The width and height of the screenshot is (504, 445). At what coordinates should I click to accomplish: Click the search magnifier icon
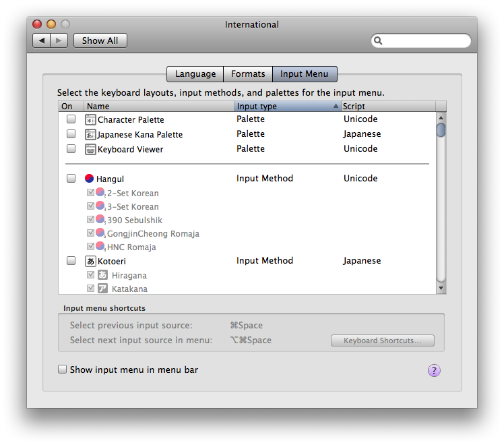click(378, 40)
